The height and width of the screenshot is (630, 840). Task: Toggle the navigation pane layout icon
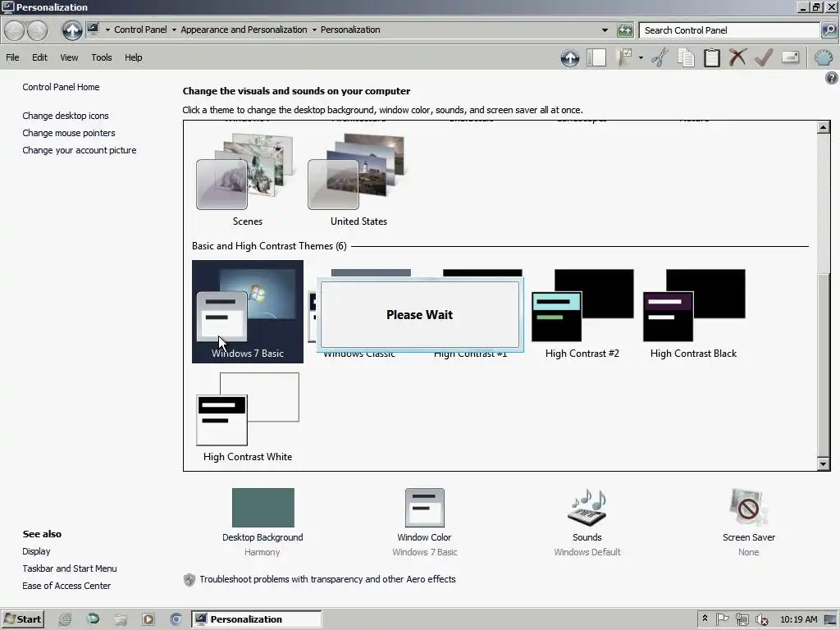pos(596,57)
